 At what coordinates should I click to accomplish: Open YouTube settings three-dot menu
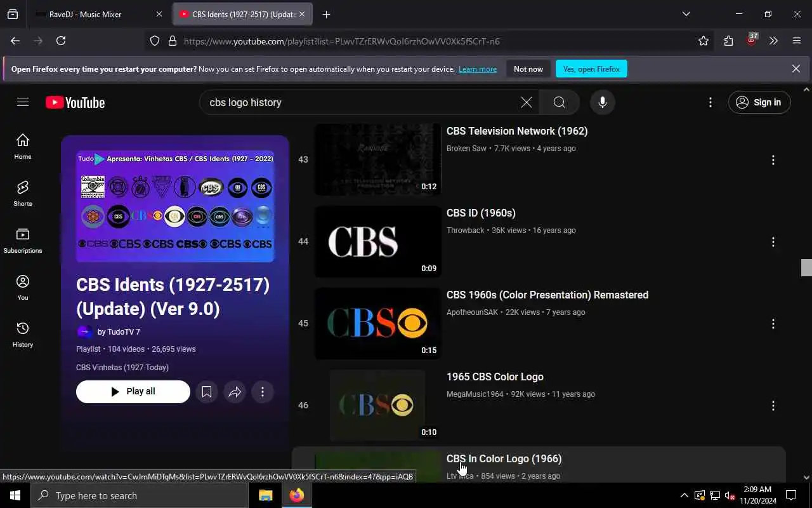coord(710,102)
